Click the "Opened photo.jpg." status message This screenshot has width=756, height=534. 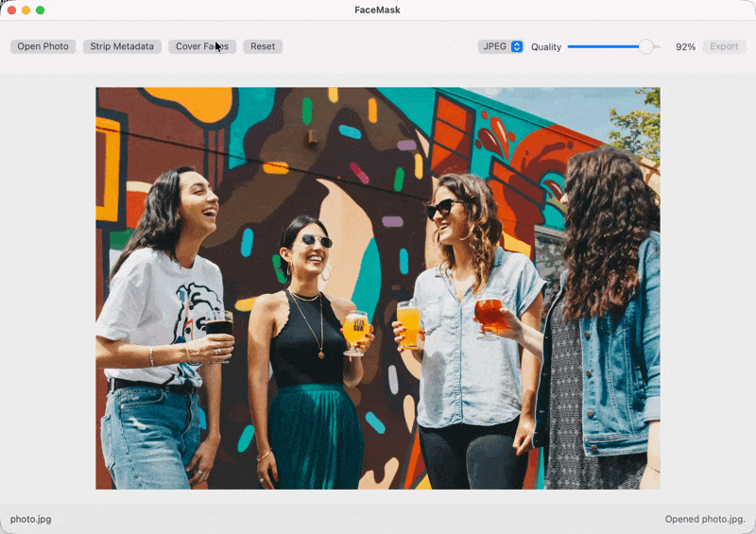coord(705,519)
